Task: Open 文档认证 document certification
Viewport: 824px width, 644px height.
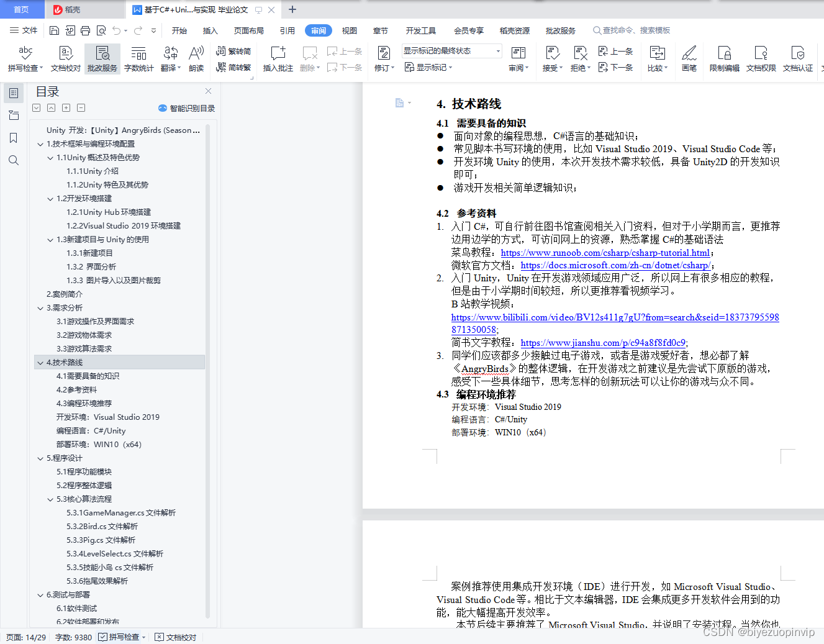Action: coord(797,60)
